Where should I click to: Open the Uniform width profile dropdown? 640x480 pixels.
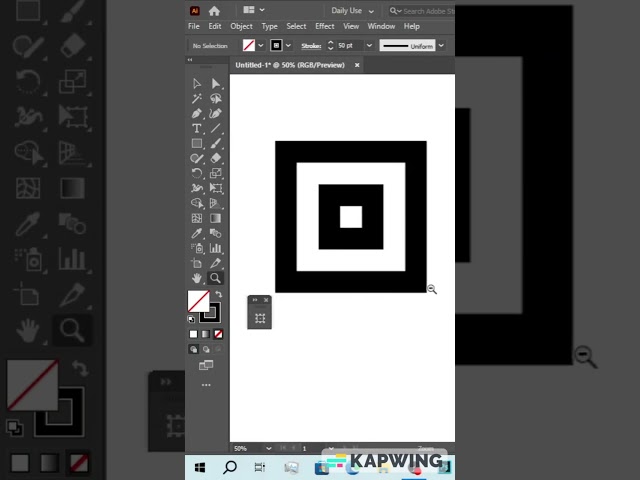click(441, 45)
